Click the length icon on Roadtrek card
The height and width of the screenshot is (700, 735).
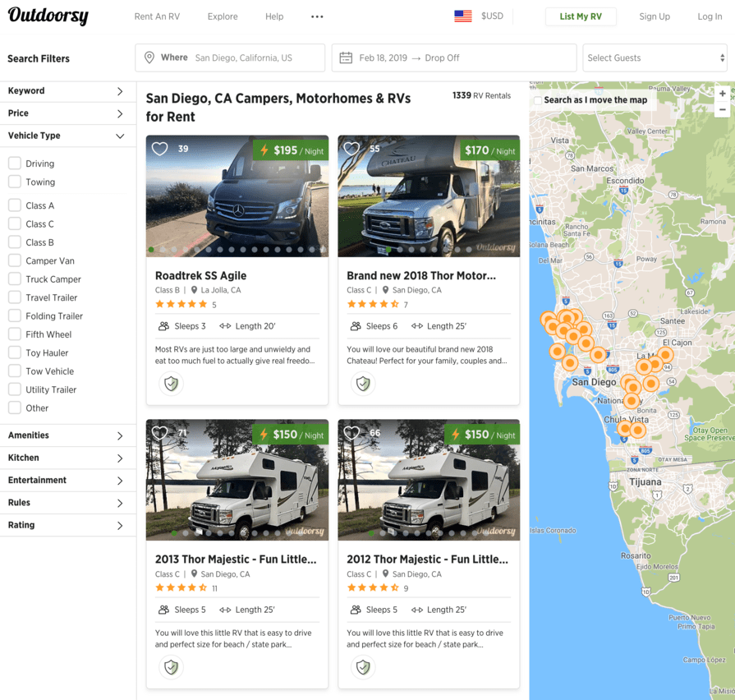click(225, 326)
